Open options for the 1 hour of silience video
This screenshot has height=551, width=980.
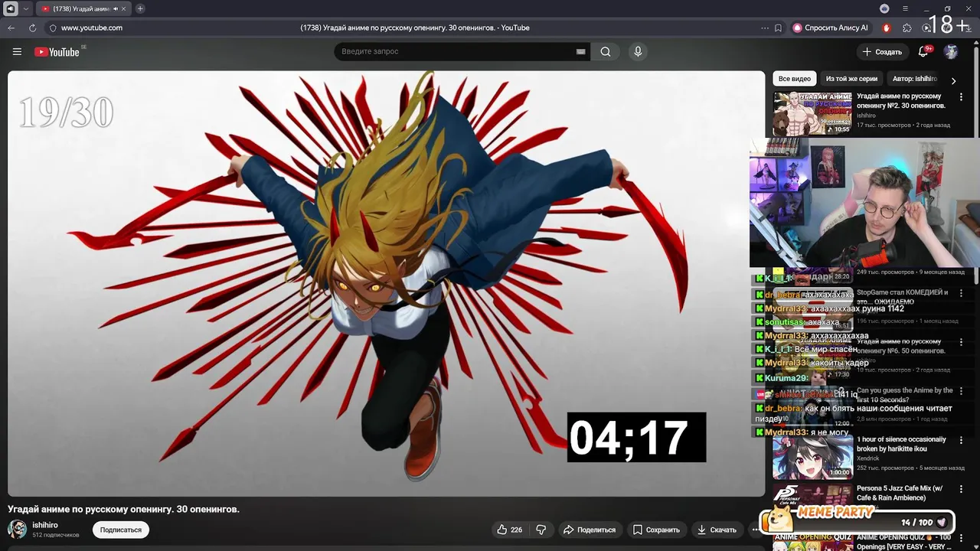[961, 440]
